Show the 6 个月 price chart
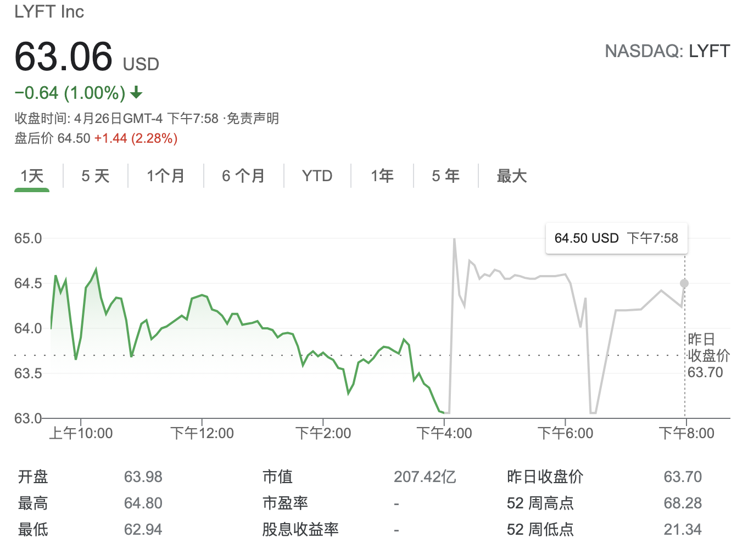 pos(243,176)
